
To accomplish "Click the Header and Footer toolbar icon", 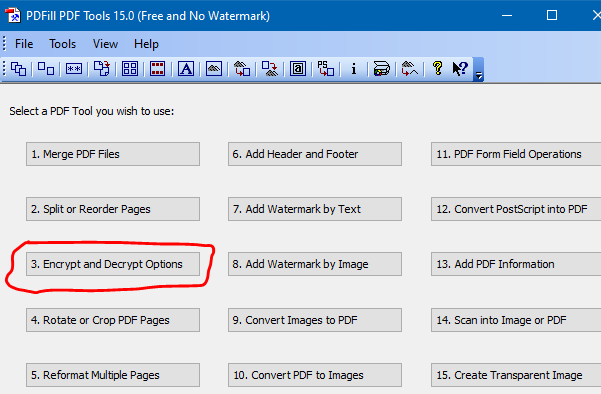I will point(158,69).
